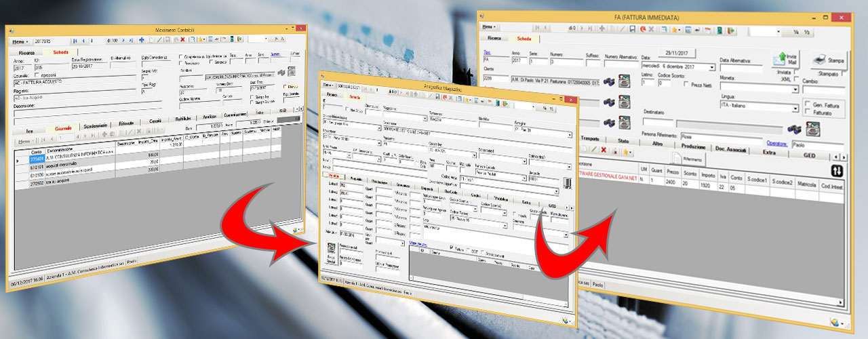The image size is (868, 339).
Task: Click the barcode icon in Anagrafica Magazzino window
Action: tap(566, 182)
